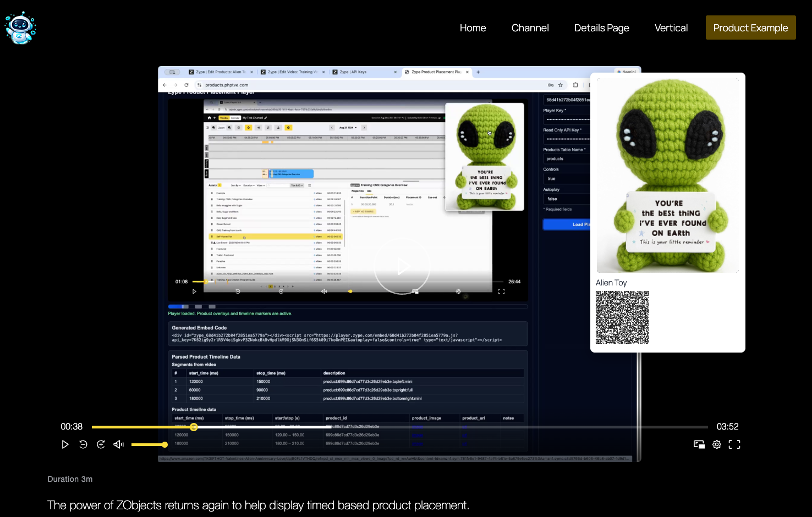This screenshot has width=812, height=517.
Task: Enter fullscreen with the corner-brackets icon
Action: (x=734, y=444)
